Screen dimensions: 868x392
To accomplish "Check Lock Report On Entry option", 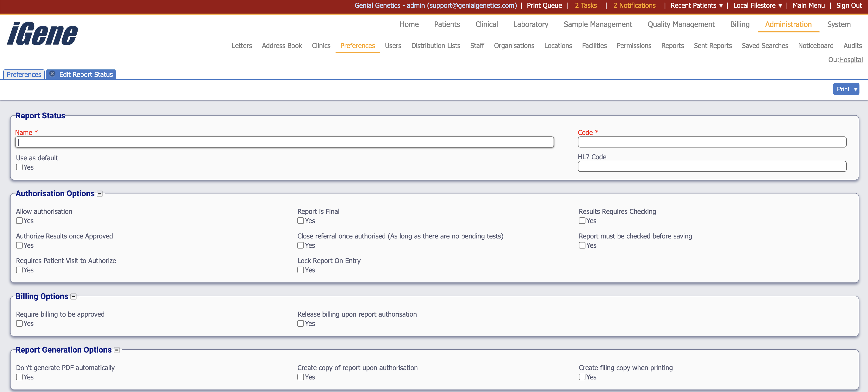I will [x=301, y=270].
